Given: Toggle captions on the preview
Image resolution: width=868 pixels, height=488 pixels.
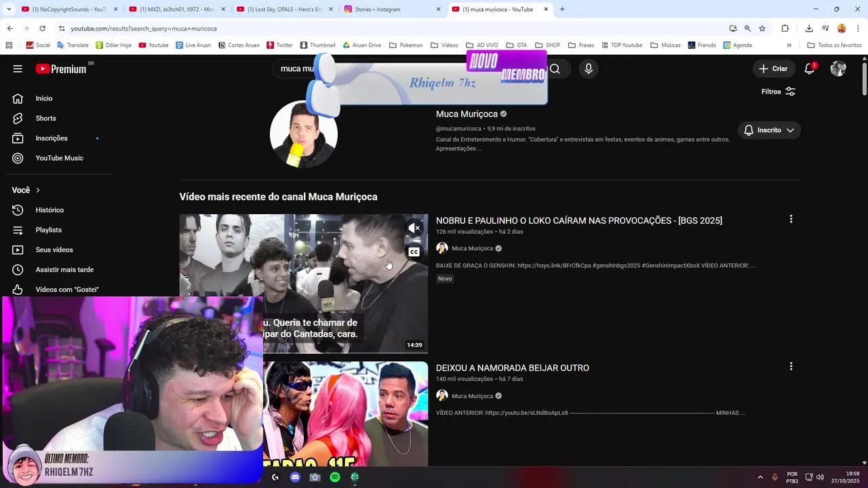Looking at the screenshot, I should pyautogui.click(x=414, y=251).
